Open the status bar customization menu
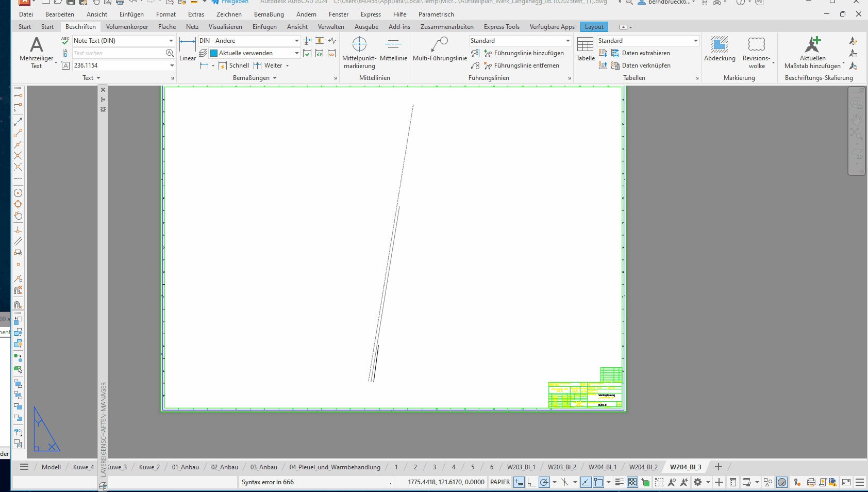This screenshot has width=868, height=492. 860,482
